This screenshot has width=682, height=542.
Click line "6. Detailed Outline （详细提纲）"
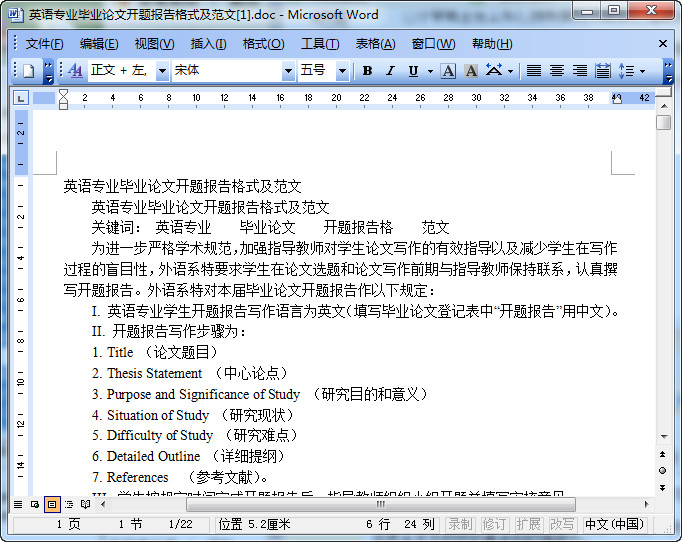pos(189,456)
